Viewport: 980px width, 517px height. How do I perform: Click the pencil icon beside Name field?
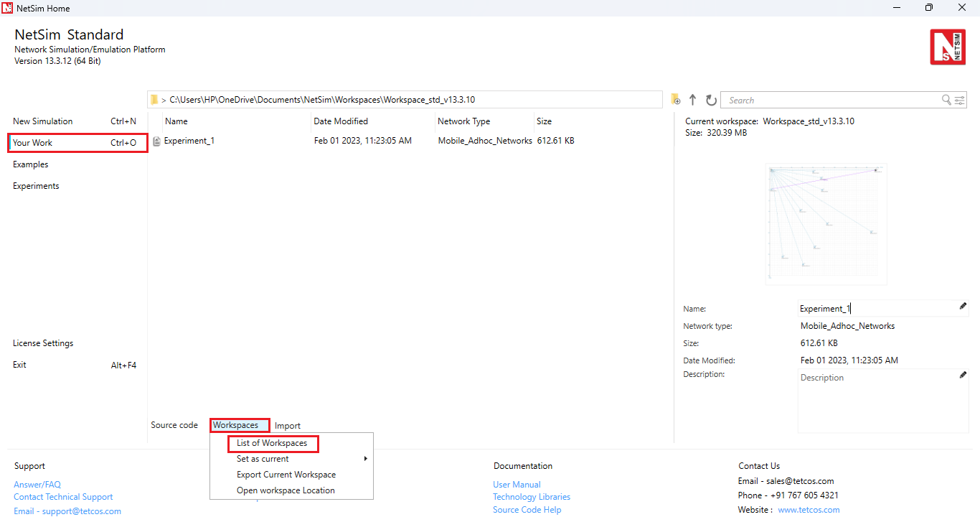pyautogui.click(x=963, y=306)
